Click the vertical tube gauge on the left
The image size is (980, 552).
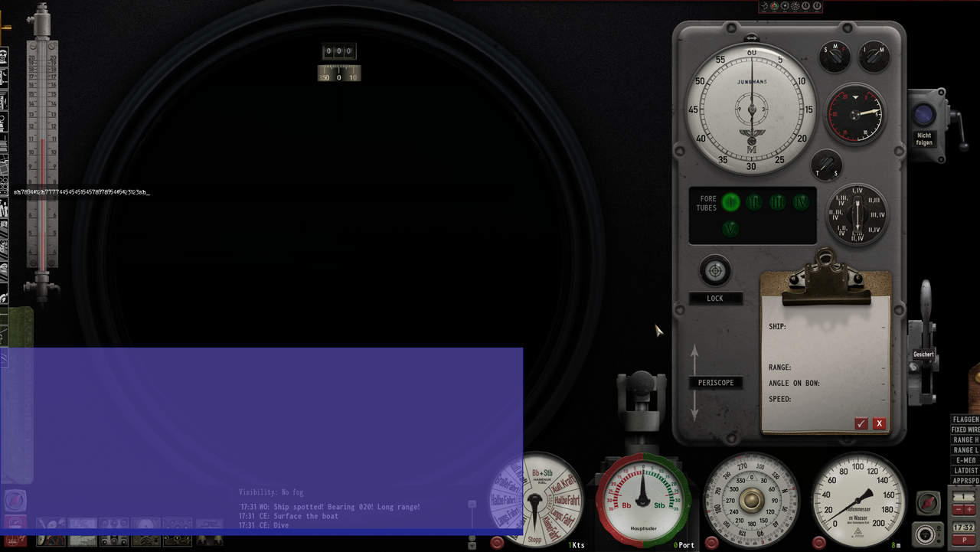point(42,153)
